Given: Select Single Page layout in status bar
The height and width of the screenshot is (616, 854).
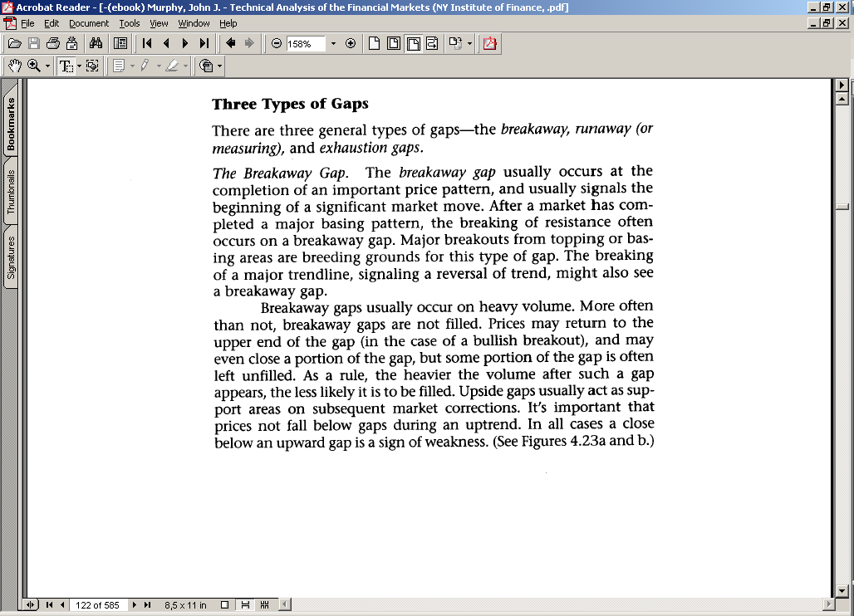Looking at the screenshot, I should click(224, 604).
